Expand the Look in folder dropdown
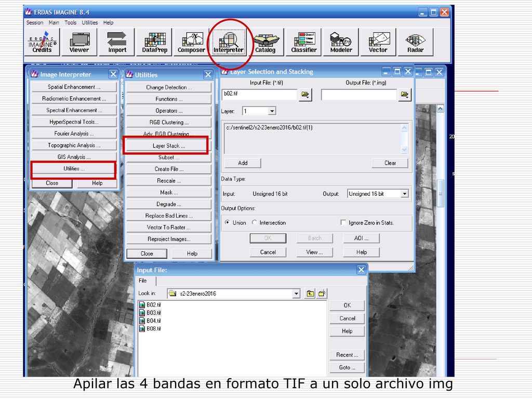532x399 pixels. click(x=296, y=294)
